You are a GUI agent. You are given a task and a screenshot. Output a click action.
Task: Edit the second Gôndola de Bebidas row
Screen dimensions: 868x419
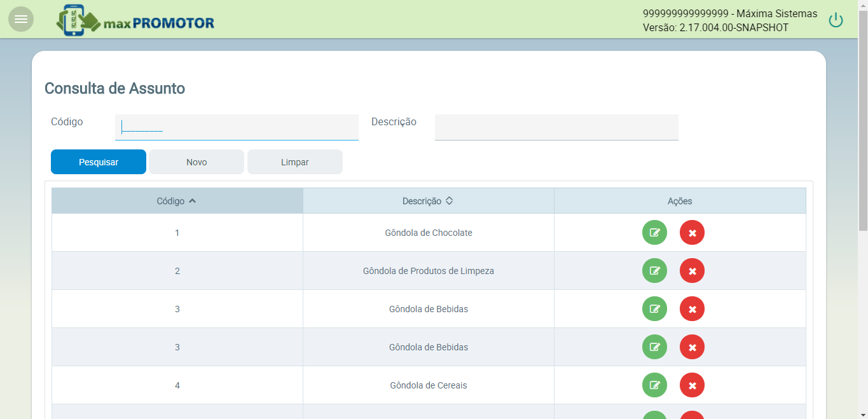click(x=654, y=347)
